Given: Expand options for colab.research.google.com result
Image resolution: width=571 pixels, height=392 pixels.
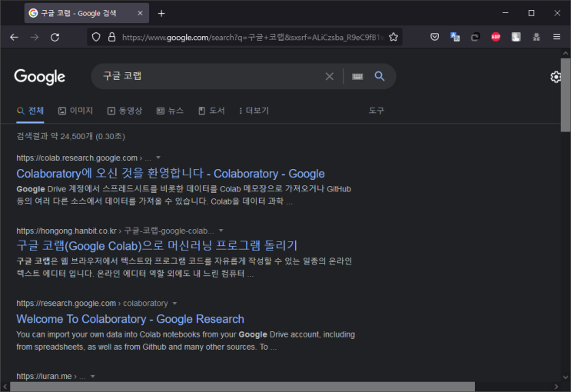Looking at the screenshot, I should click(158, 158).
